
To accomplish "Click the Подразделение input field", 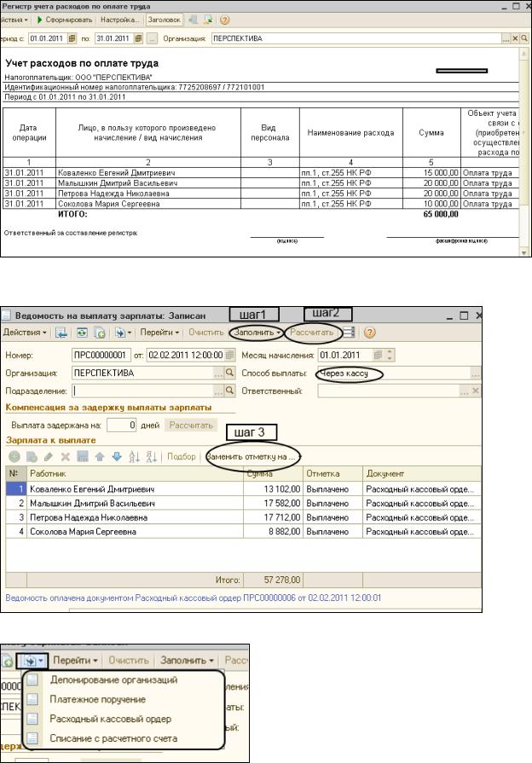I will [142, 390].
